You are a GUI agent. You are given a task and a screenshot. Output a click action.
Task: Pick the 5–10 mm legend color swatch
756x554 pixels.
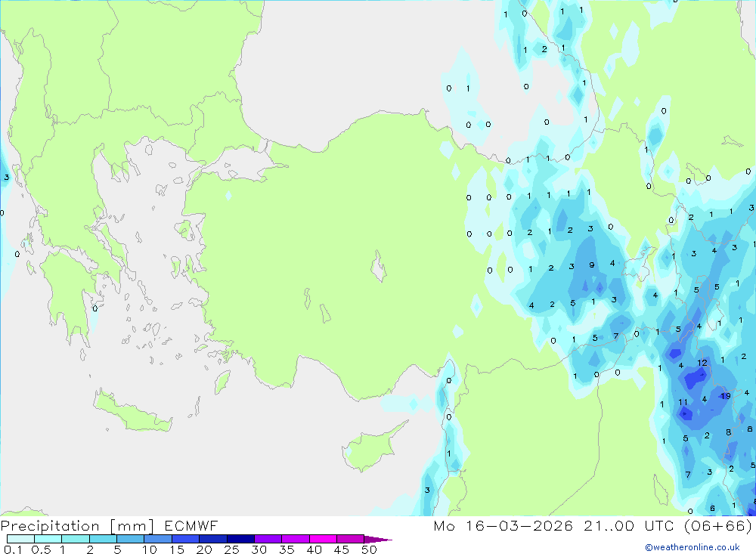131,539
